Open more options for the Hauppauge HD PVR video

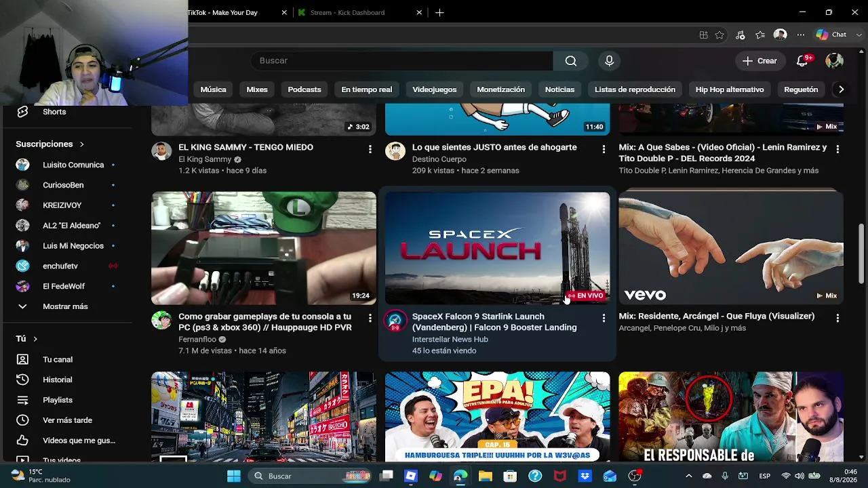(x=370, y=318)
